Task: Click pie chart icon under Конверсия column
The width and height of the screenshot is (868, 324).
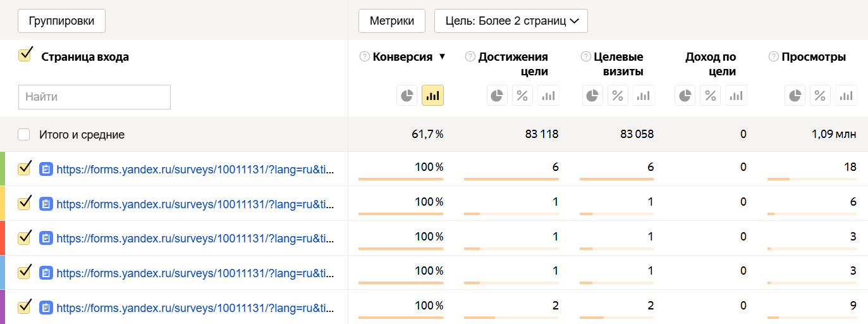Action: click(407, 96)
